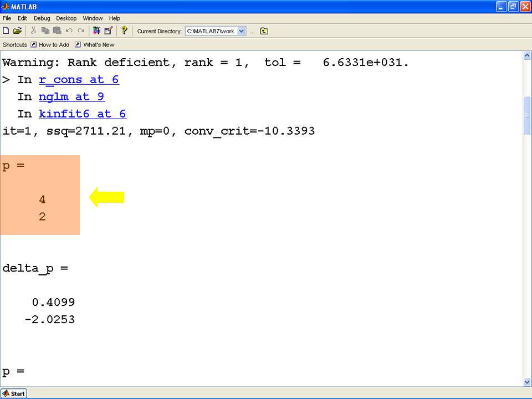Open the Desktop menu
The height and width of the screenshot is (399, 532).
point(66,18)
